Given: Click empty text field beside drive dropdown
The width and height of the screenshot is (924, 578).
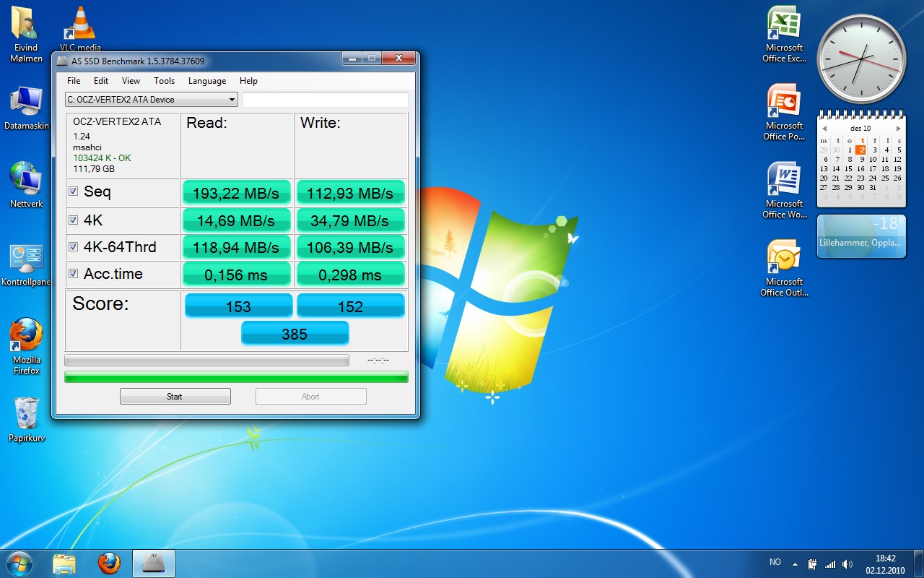Looking at the screenshot, I should coord(326,100).
